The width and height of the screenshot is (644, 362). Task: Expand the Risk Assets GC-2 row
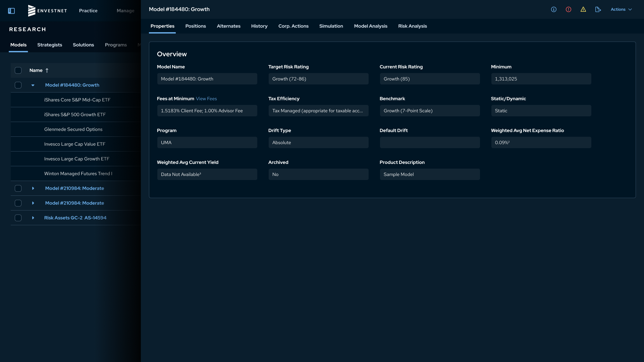[33, 218]
